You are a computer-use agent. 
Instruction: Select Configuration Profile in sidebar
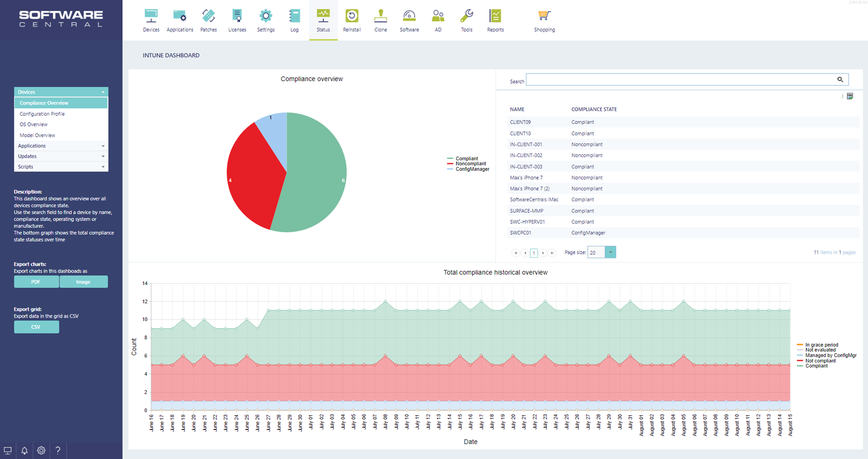click(x=42, y=114)
